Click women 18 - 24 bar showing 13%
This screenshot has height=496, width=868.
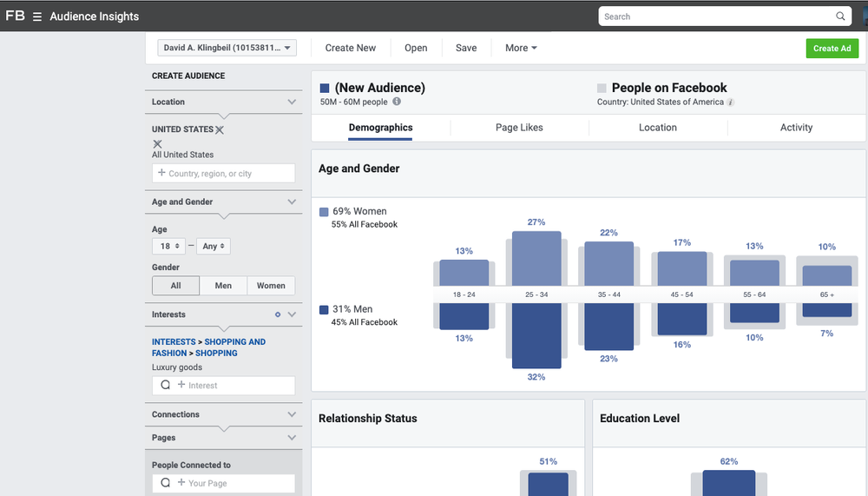coord(464,273)
